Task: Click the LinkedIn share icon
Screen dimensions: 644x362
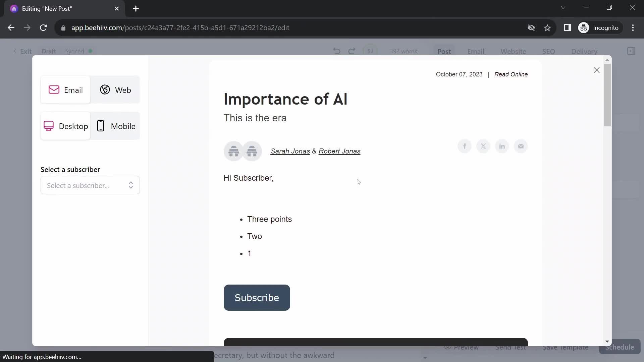Action: click(x=502, y=146)
